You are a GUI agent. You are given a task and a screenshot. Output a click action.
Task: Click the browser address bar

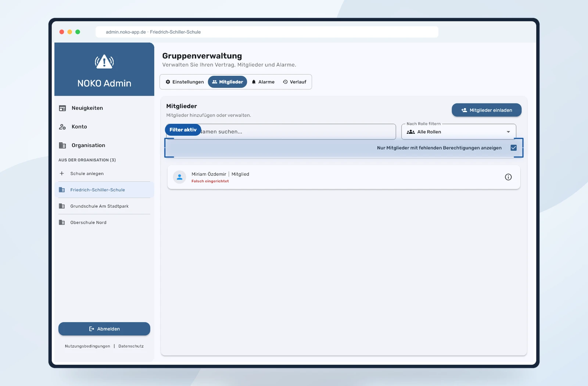tap(267, 32)
